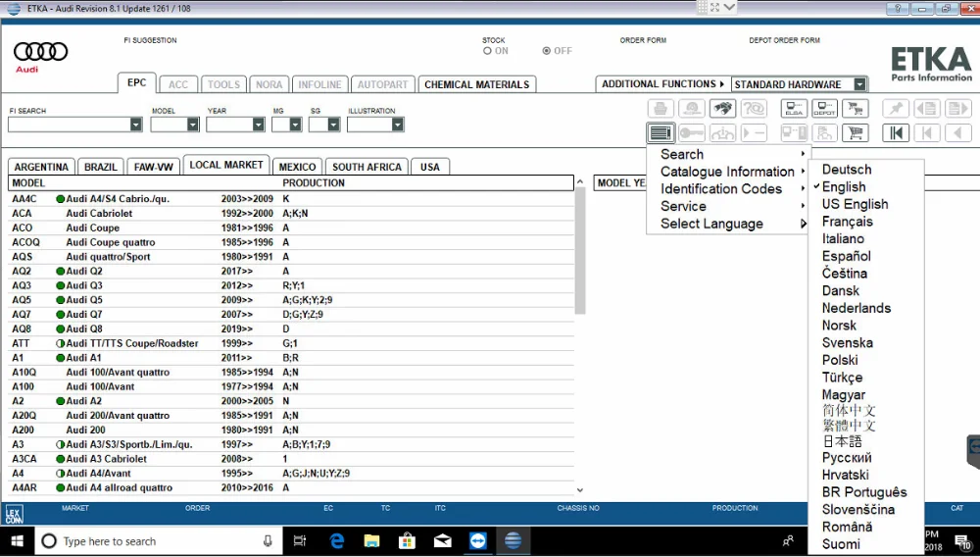Click the Audi rings logo
The width and height of the screenshot is (980, 557).
40,52
